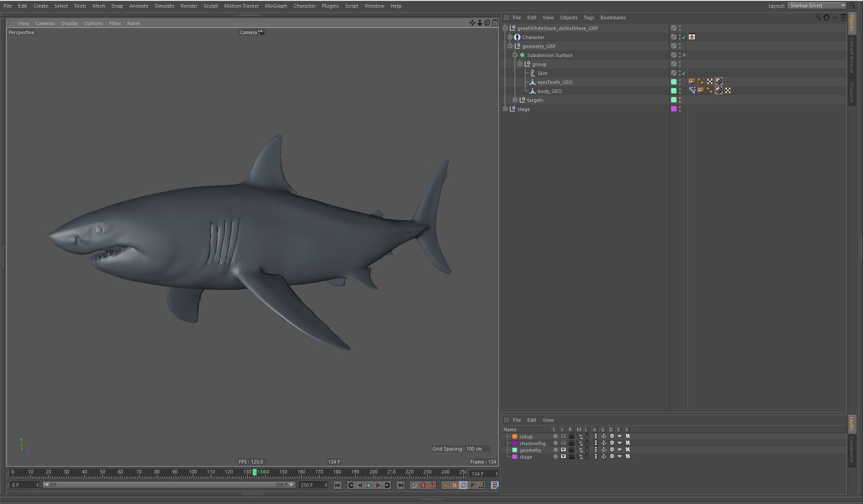Toggle Autokeying red record icon

click(x=423, y=485)
